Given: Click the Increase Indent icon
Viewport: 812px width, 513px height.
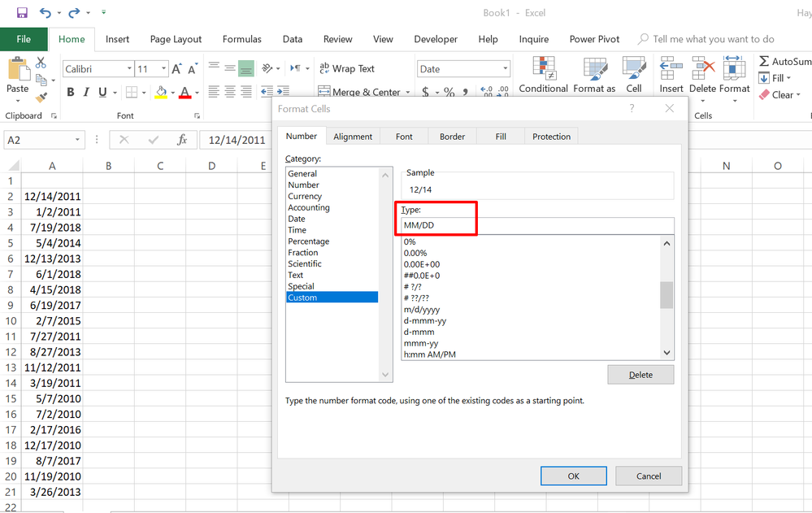Looking at the screenshot, I should (x=283, y=92).
